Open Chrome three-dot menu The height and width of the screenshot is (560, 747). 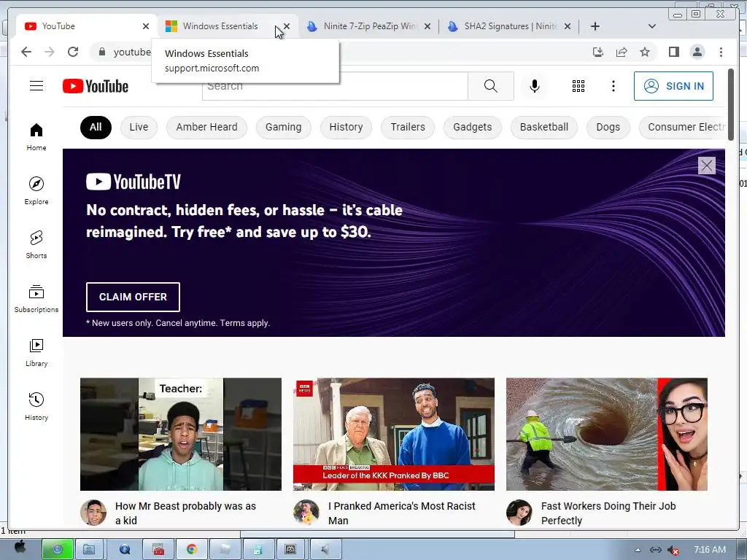(721, 52)
